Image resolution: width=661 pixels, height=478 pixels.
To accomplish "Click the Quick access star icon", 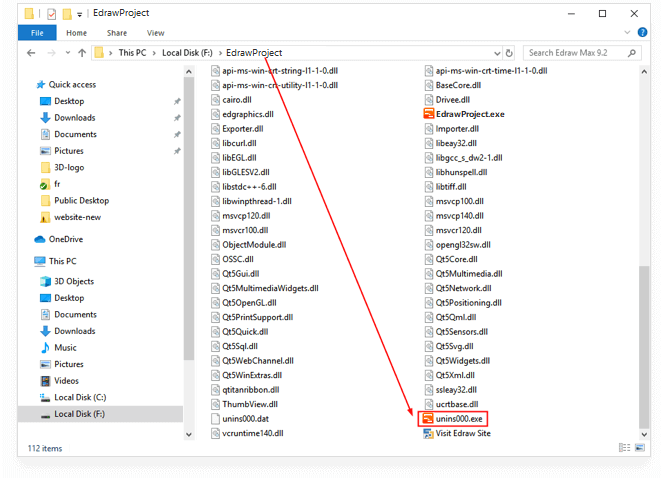I will point(40,85).
